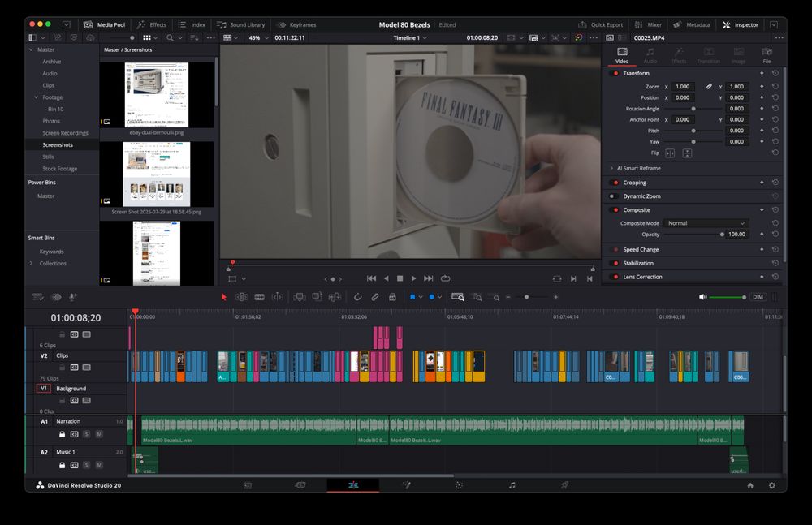Open the Media page icon
Image resolution: width=812 pixels, height=525 pixels.
[x=248, y=485]
